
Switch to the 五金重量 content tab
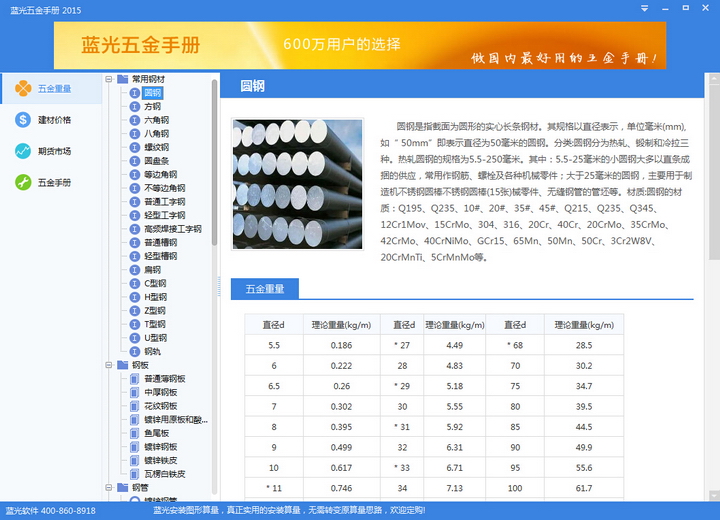coord(265,289)
